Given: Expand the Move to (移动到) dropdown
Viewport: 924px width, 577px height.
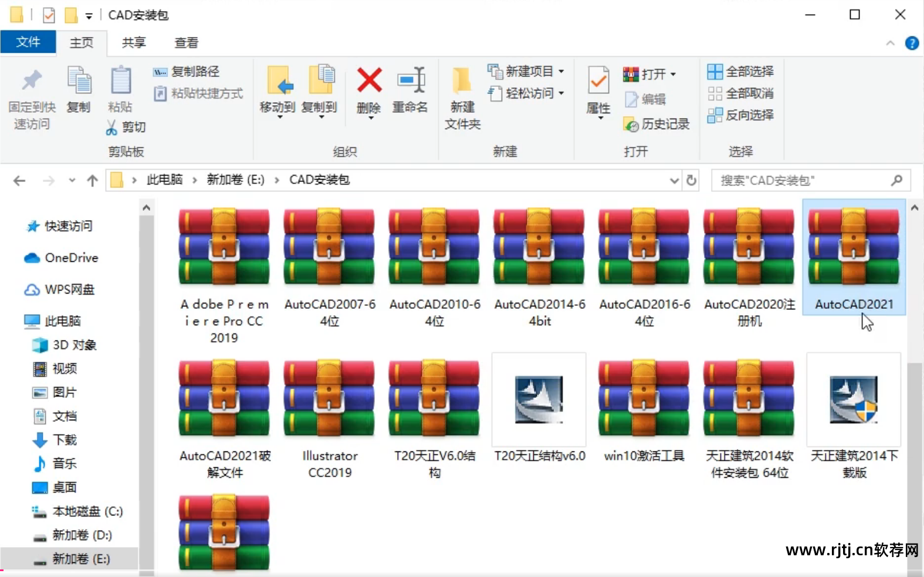Looking at the screenshot, I should click(x=279, y=117).
